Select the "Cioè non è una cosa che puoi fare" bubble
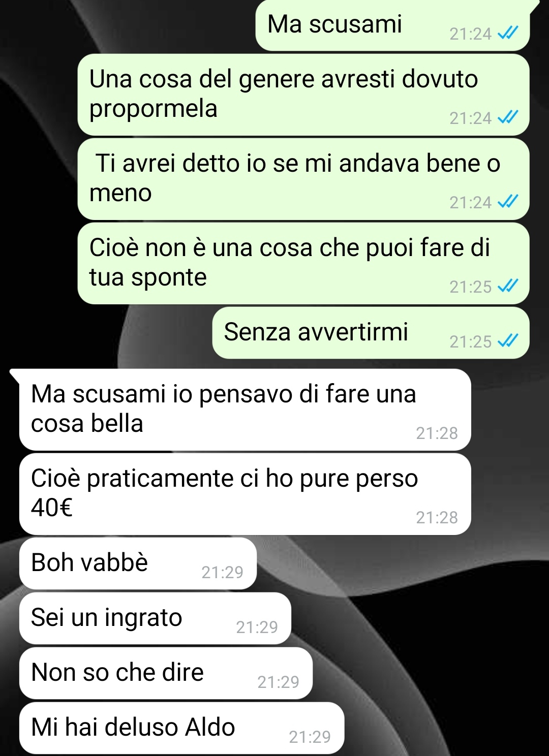549x756 pixels. 303,264
